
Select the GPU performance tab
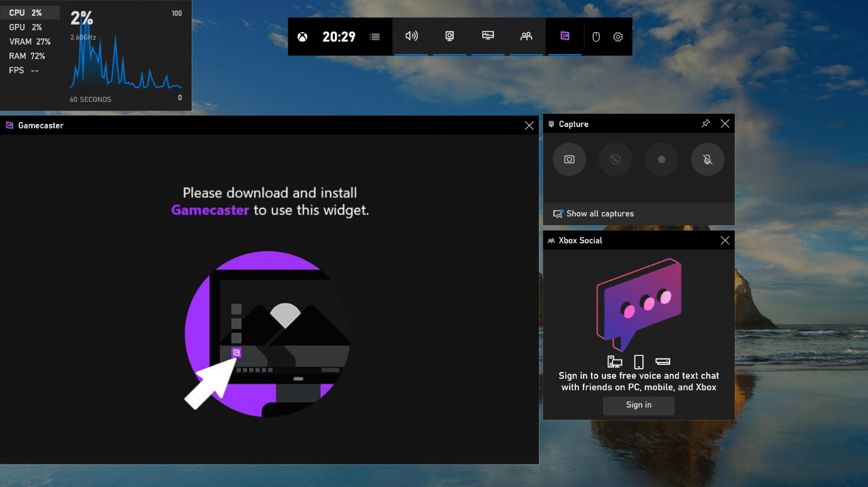[x=30, y=27]
